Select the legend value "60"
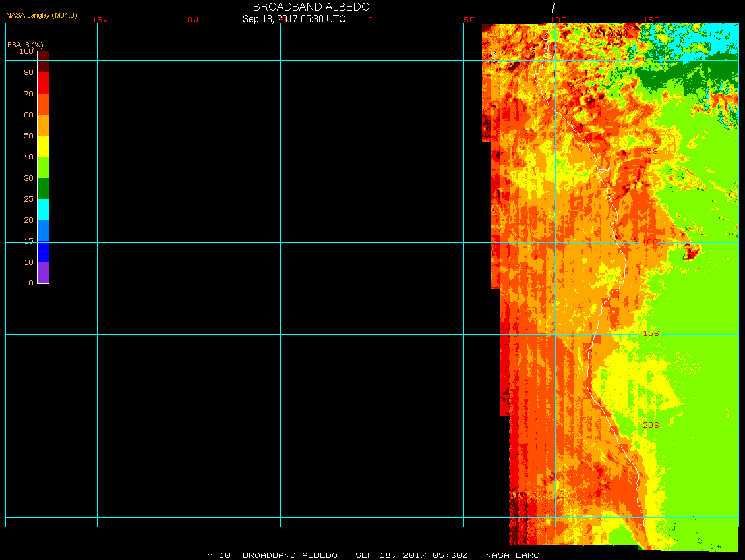The image size is (745, 560). pos(29,115)
